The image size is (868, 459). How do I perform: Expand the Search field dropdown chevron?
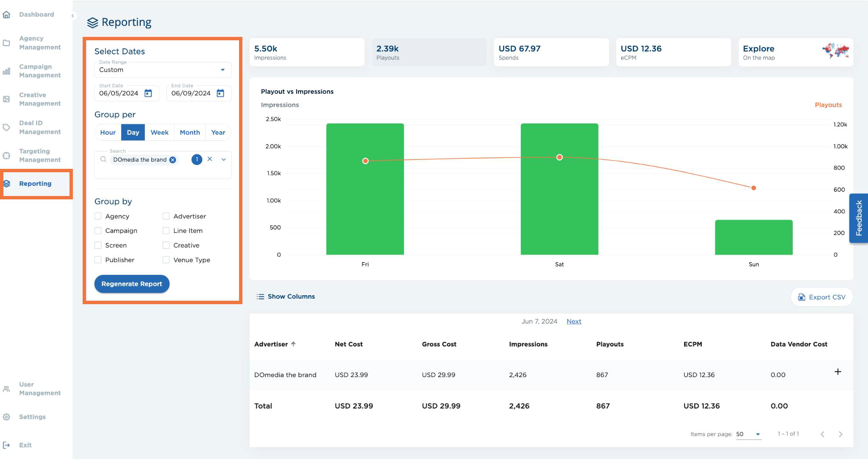pos(224,160)
